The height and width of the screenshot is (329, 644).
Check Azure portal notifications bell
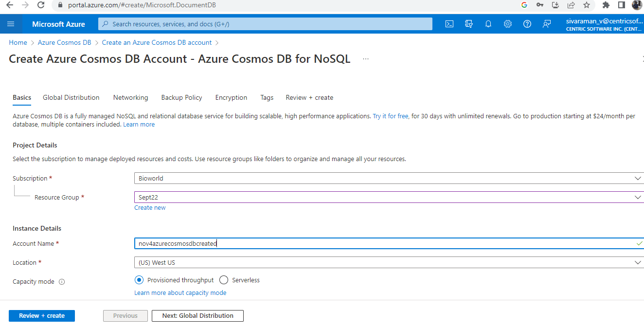[x=488, y=23]
